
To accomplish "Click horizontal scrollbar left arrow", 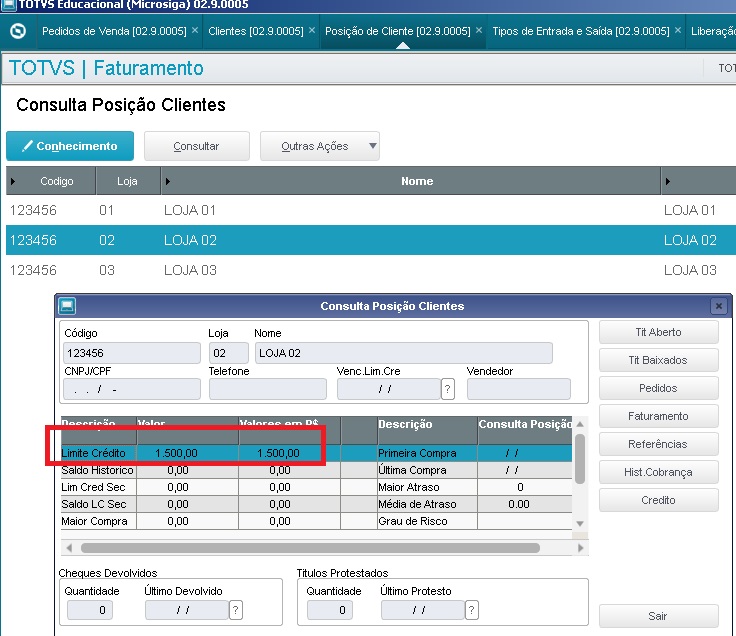I will (69, 548).
